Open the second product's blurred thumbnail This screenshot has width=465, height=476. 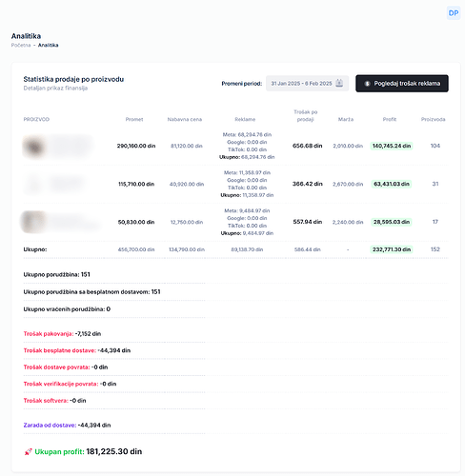tap(33, 184)
